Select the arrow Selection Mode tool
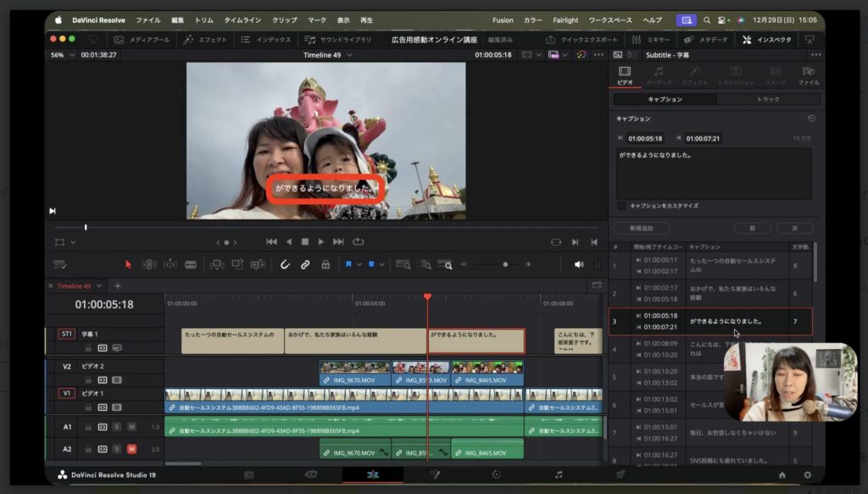 tap(129, 264)
